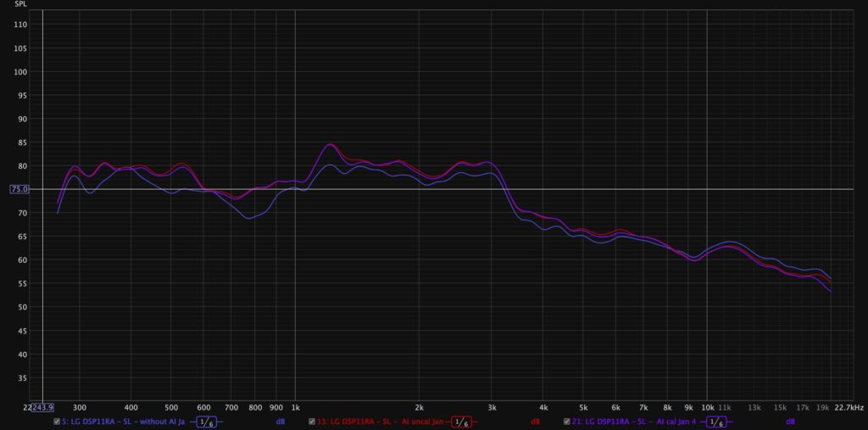The image size is (868, 430).
Task: Click the 22.7kHz frequency axis end label
Action: click(x=849, y=407)
